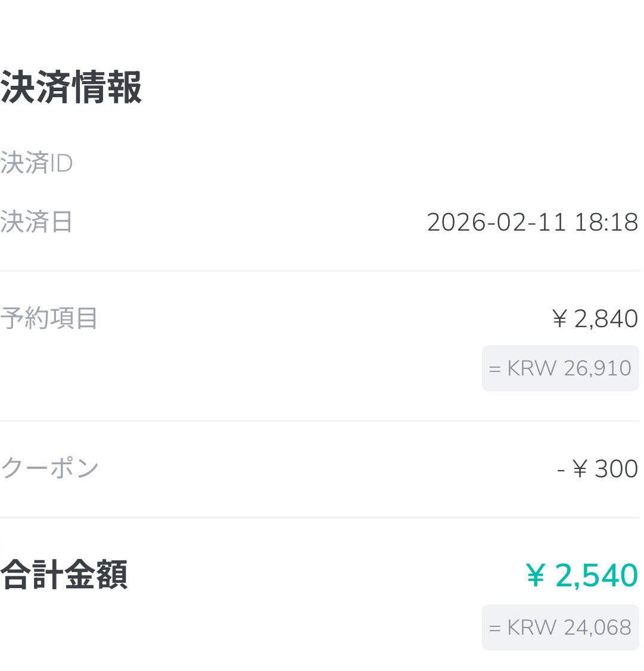
Task: Click the payment date 2026-02-11
Action: [x=496, y=222]
